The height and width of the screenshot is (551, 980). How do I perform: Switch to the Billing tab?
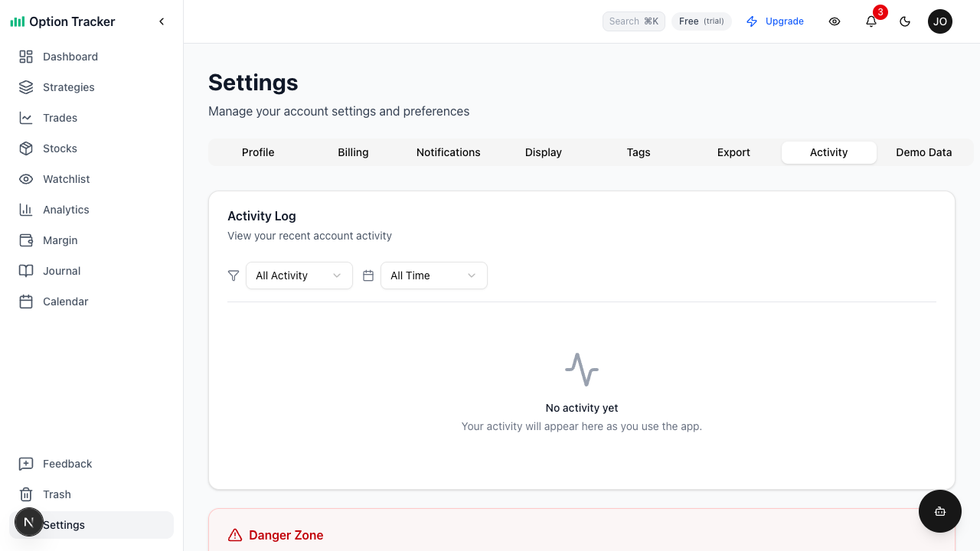pos(353,152)
